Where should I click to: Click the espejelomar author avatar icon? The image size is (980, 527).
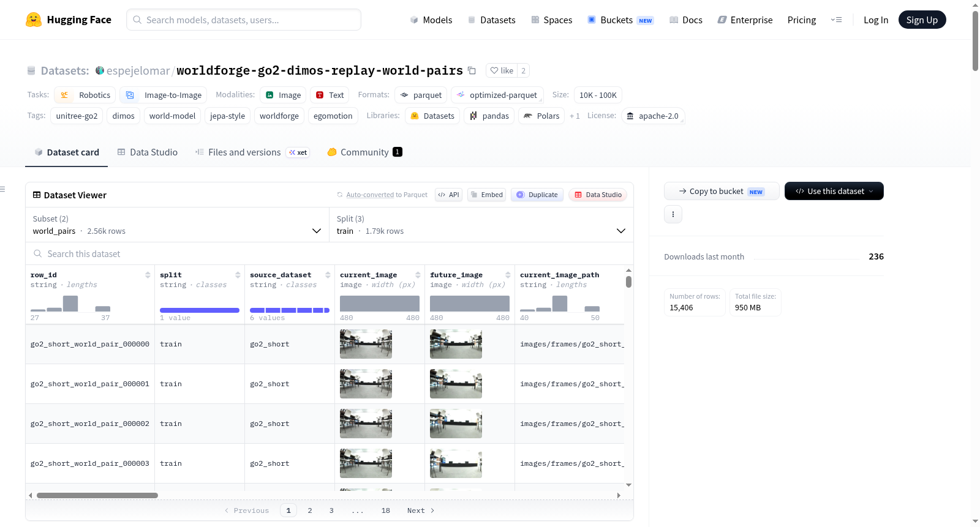click(100, 70)
